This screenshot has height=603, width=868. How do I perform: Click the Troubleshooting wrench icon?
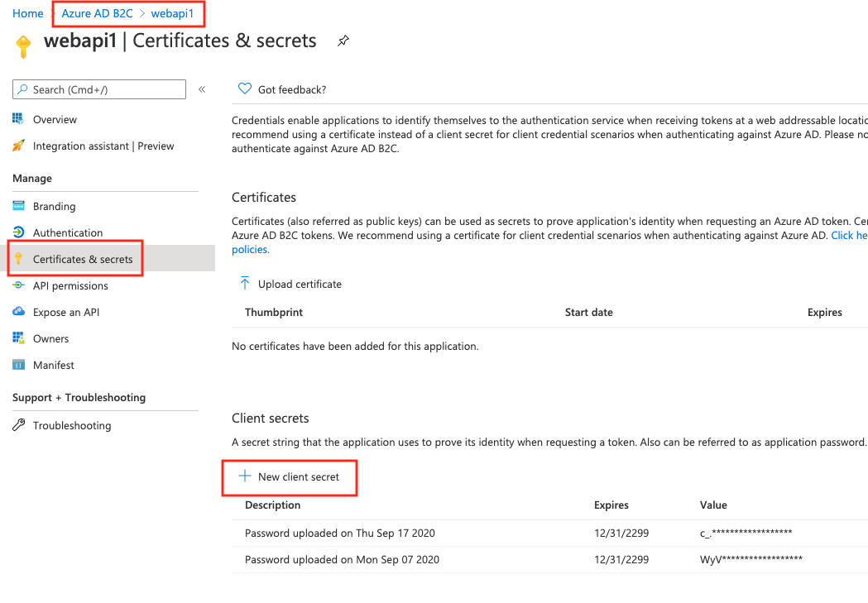[x=18, y=425]
